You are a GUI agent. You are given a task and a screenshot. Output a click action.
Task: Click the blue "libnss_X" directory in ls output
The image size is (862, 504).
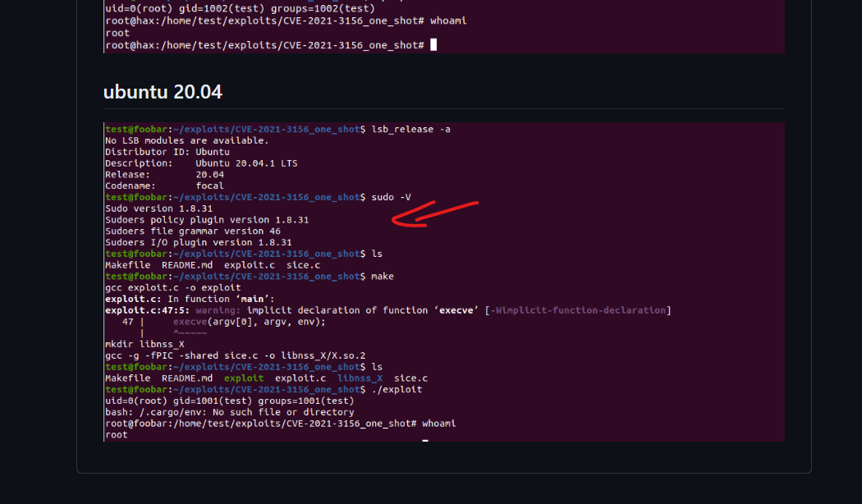(360, 378)
